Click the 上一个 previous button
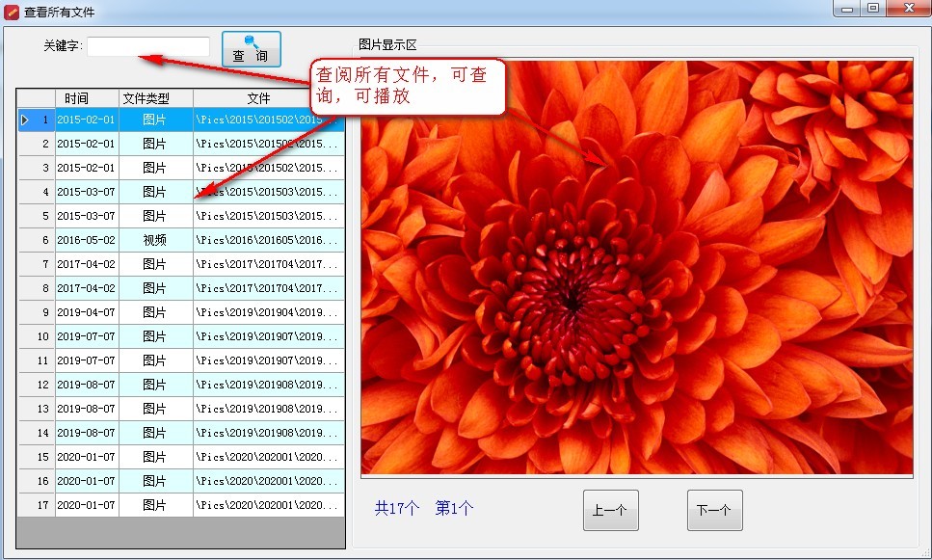 pyautogui.click(x=610, y=510)
